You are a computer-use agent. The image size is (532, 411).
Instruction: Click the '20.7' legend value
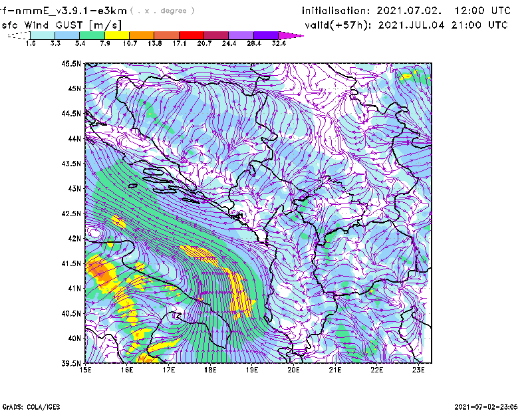(204, 43)
